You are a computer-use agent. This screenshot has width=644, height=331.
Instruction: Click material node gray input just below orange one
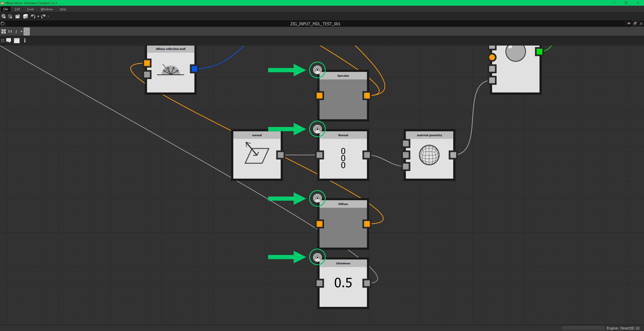pyautogui.click(x=492, y=69)
